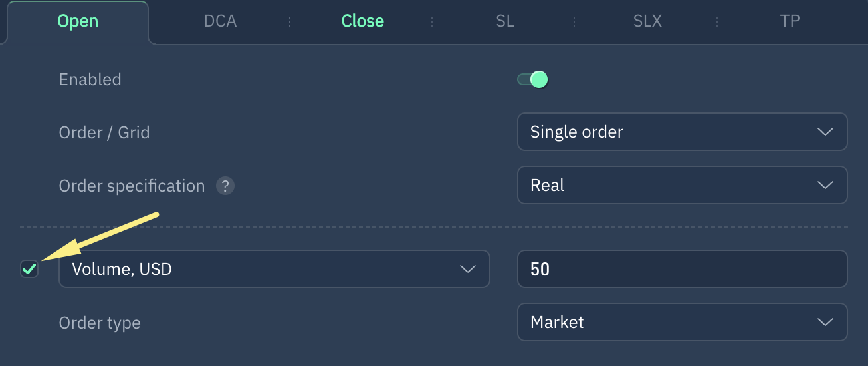This screenshot has height=366, width=868.
Task: Go to the SLX tab
Action: click(647, 21)
